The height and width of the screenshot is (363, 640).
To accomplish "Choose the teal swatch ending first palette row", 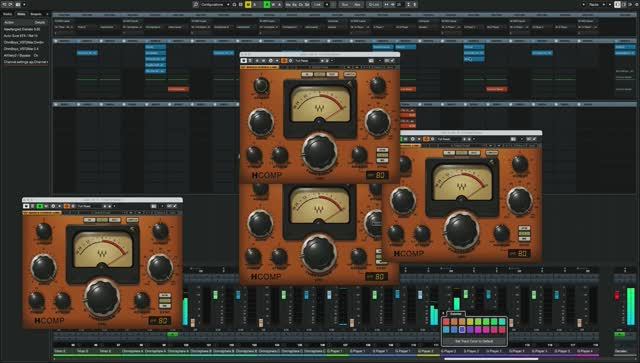I will click(502, 322).
